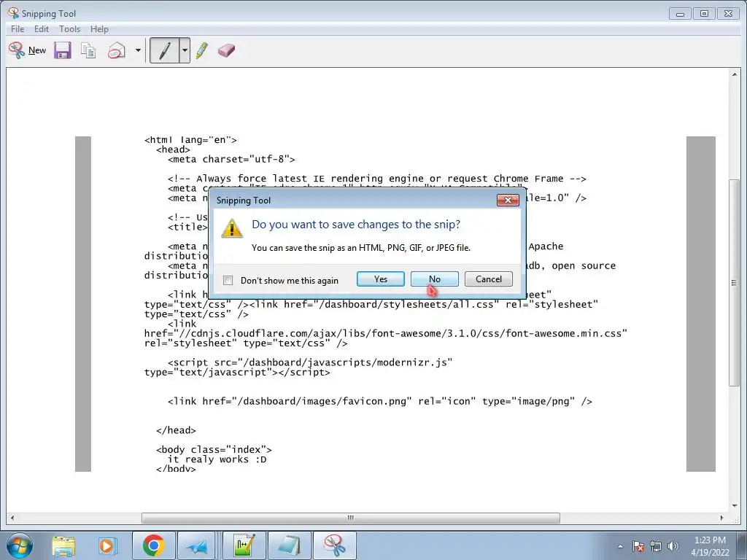Close the save dialog with red X
Screen dimensions: 747x560
(x=508, y=200)
